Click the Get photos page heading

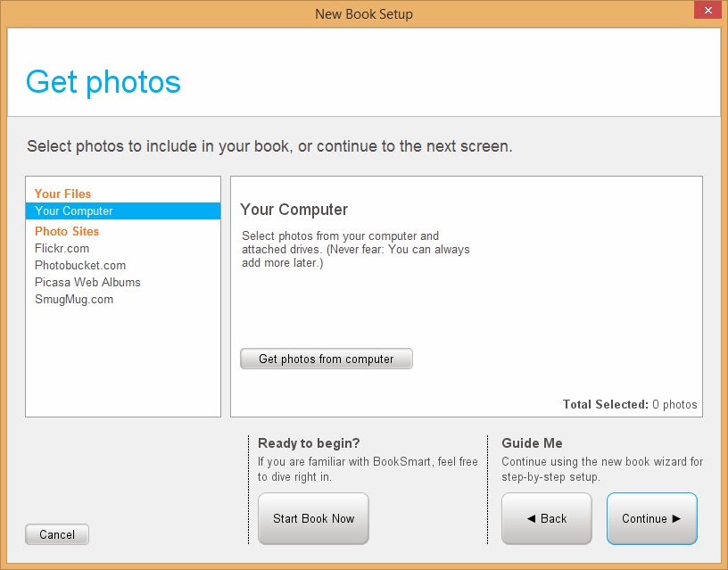pyautogui.click(x=103, y=82)
